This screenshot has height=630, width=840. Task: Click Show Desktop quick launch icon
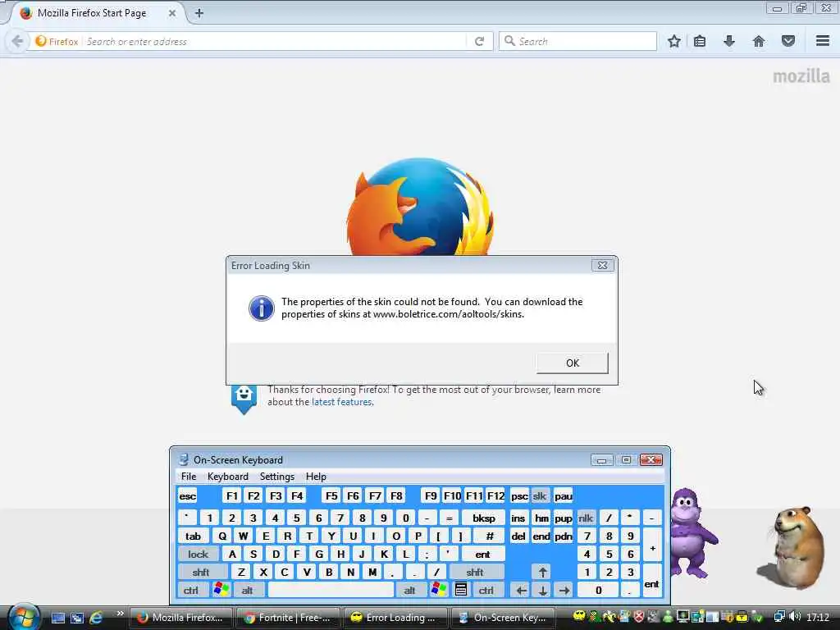[x=58, y=618]
